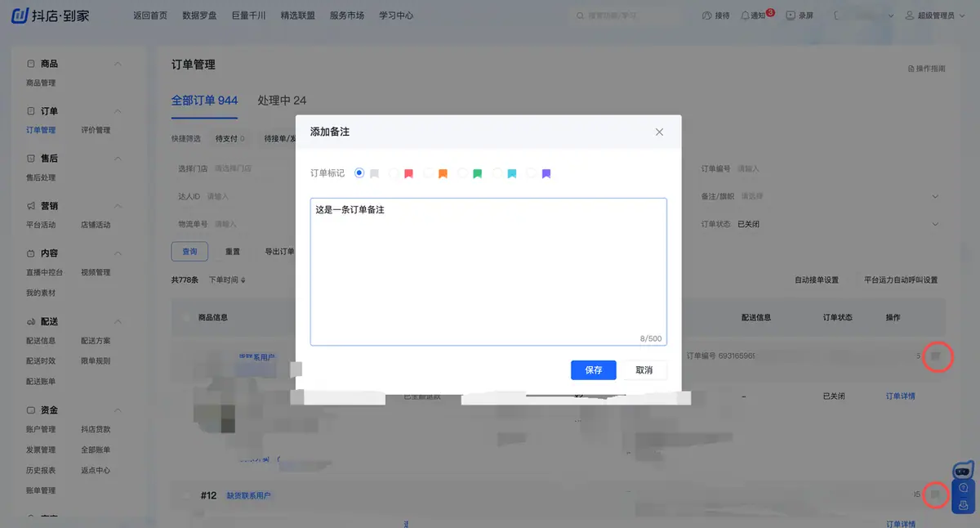Switch to the 全部订单 944 tab
Viewport: 980px width, 528px height.
click(x=204, y=101)
